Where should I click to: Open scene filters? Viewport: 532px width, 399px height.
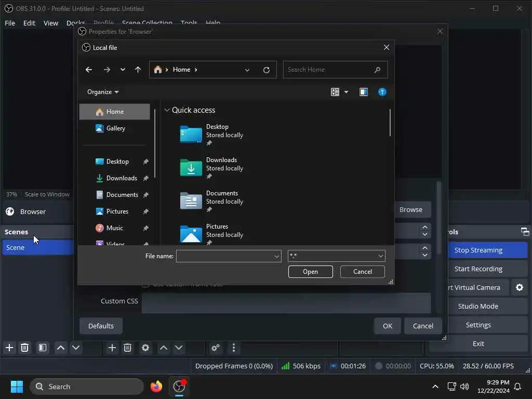click(43, 348)
